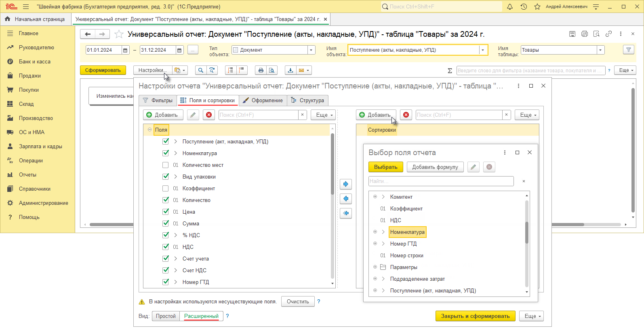Viewport: 644px width, 328px height.
Task: Enable the Коэффициент checkbox
Action: (166, 188)
